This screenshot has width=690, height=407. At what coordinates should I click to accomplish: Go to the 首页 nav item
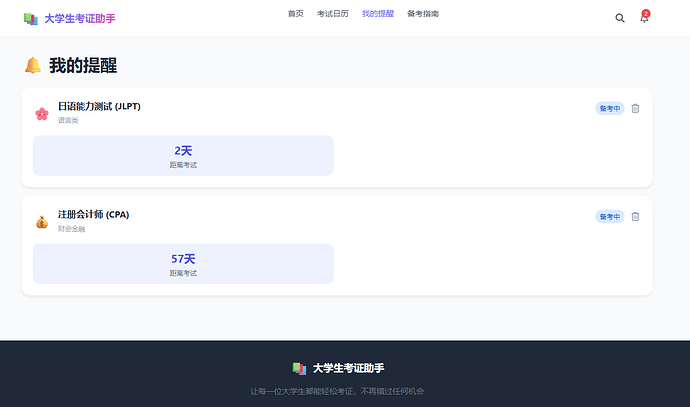(296, 14)
